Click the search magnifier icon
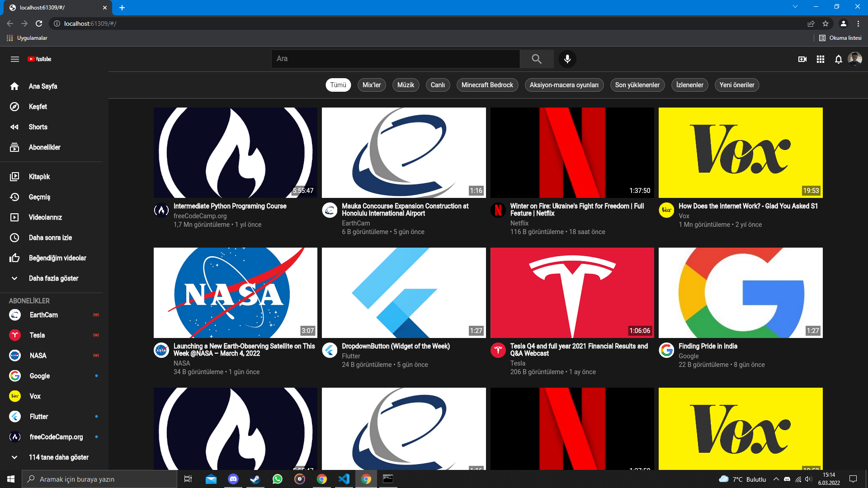Viewport: 868px width, 488px height. point(537,59)
